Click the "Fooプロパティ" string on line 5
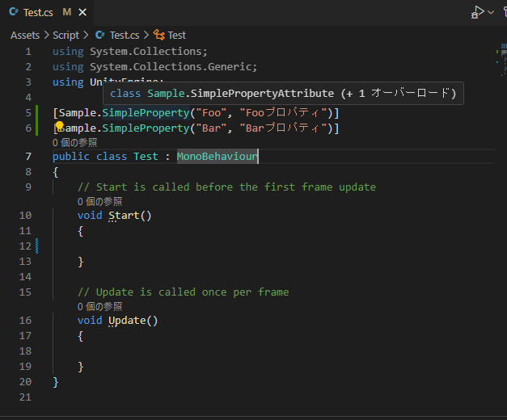The image size is (507, 420). tap(283, 113)
